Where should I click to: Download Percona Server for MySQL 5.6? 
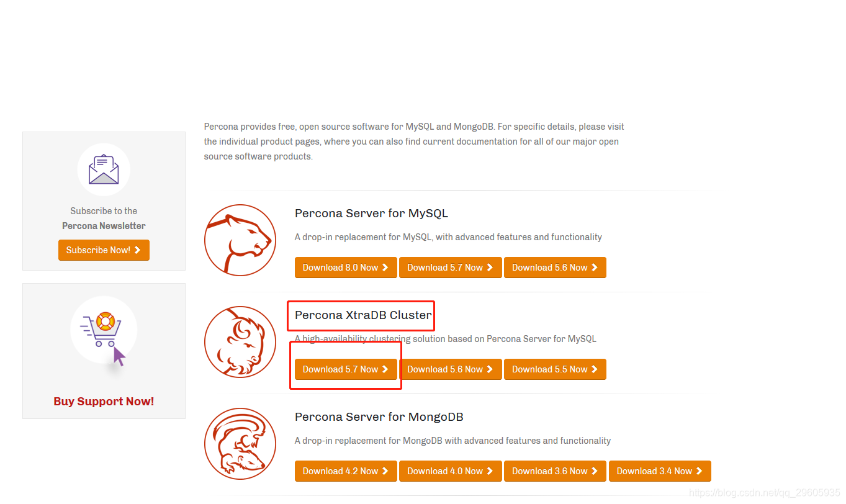[555, 268]
